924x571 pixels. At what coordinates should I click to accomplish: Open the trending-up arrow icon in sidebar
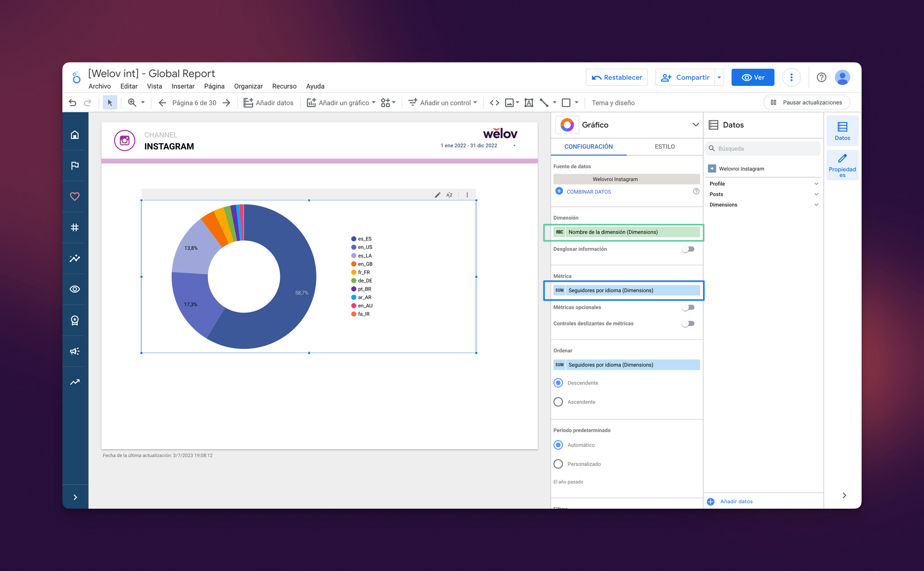75,382
